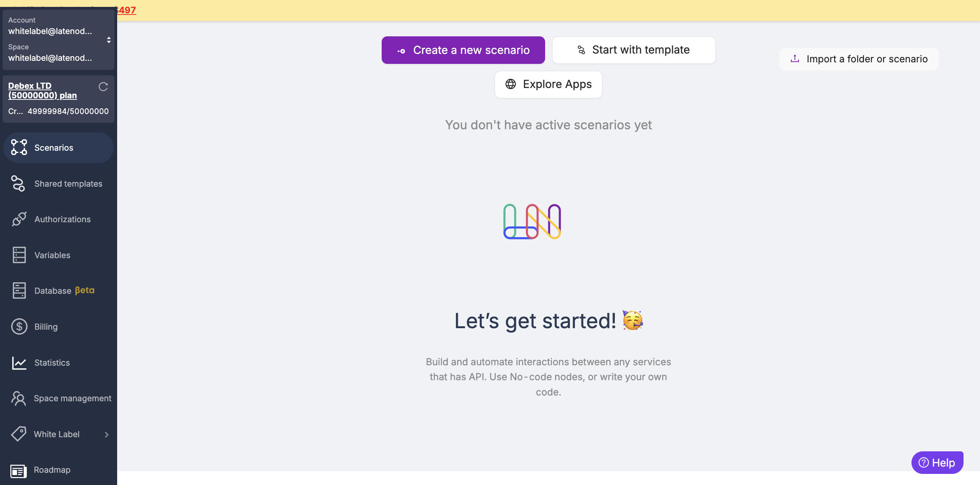This screenshot has height=485, width=980.
Task: Open the Debex LTD plan link
Action: [x=42, y=91]
